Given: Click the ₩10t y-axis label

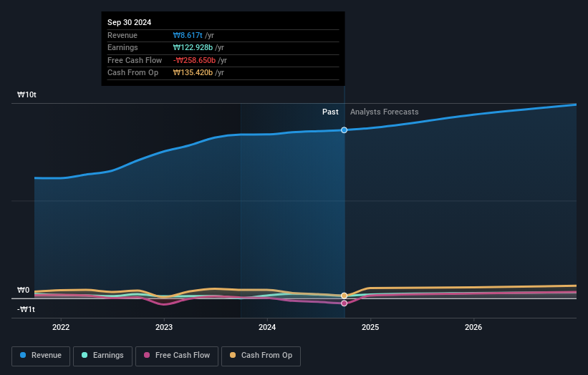Looking at the screenshot, I should pos(26,94).
